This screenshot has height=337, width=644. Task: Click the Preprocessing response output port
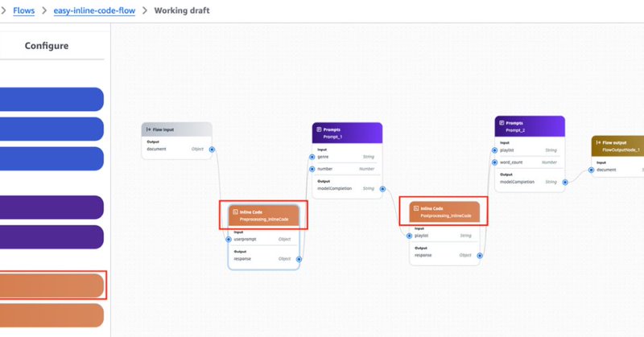tap(299, 259)
